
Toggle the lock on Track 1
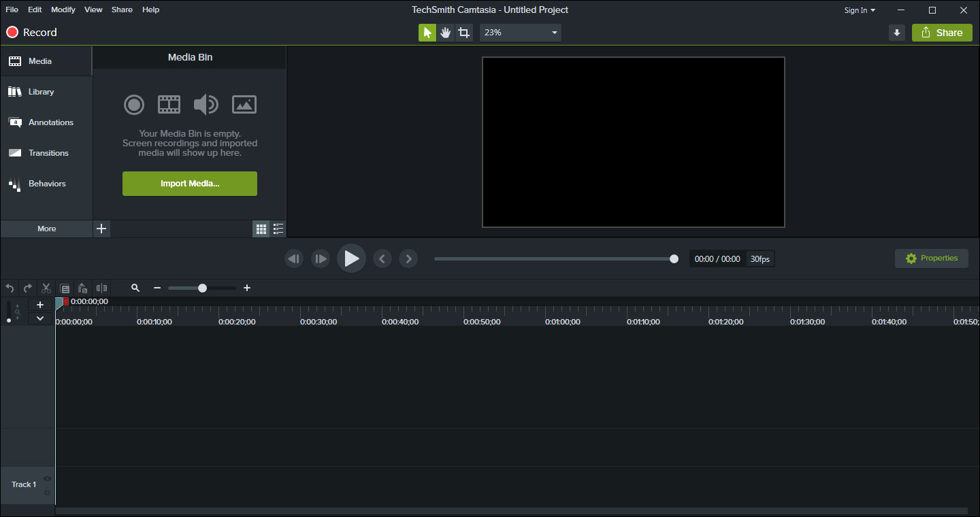[x=48, y=492]
